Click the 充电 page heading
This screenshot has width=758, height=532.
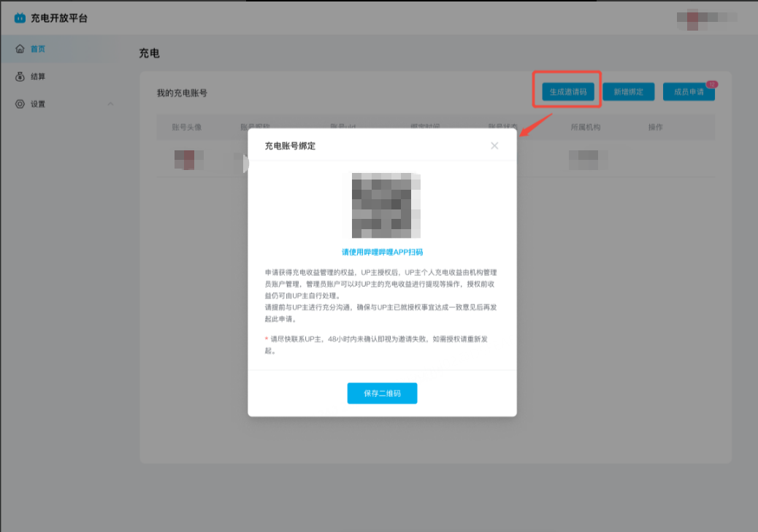point(149,53)
